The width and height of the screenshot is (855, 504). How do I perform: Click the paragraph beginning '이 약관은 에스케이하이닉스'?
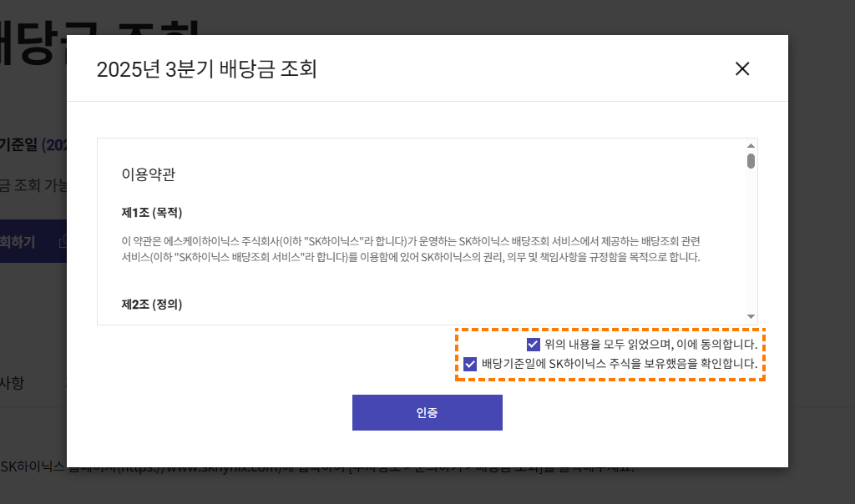click(411, 249)
